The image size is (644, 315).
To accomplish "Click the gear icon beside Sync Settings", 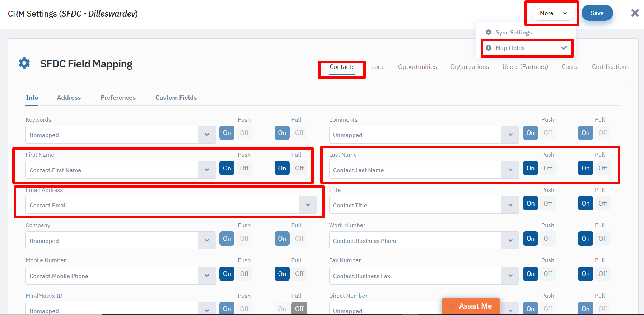I will point(489,32).
